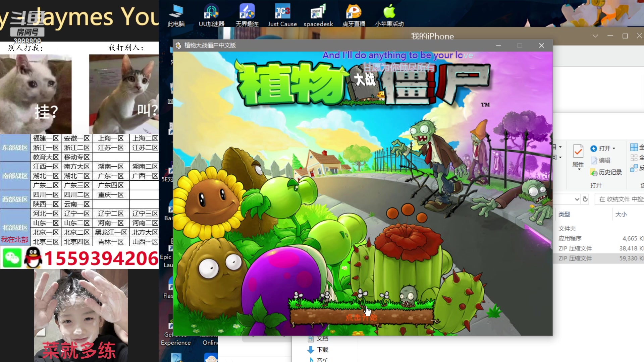This screenshot has width=644, height=362.
Task: Click the 重庆一区 cell in the server table
Action: tap(111, 194)
